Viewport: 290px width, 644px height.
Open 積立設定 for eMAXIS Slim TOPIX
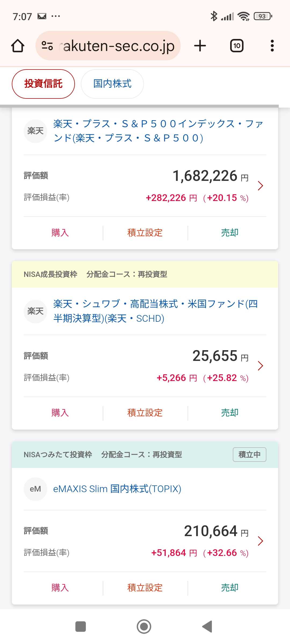[145, 588]
